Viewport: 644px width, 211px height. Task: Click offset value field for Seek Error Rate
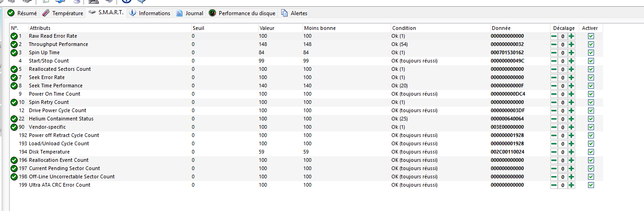[563, 78]
